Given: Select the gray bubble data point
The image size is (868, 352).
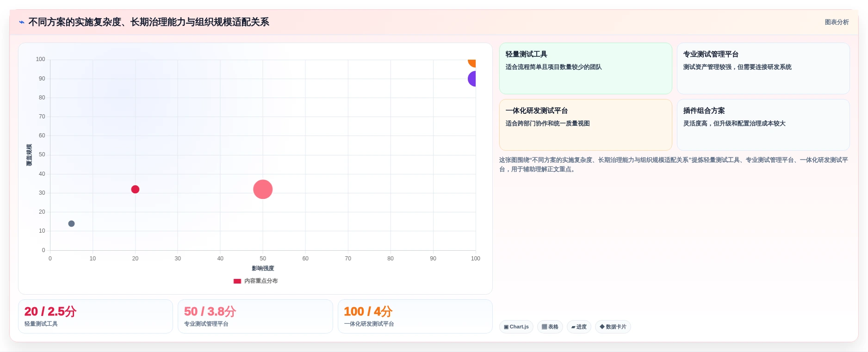Looking at the screenshot, I should coord(71,223).
